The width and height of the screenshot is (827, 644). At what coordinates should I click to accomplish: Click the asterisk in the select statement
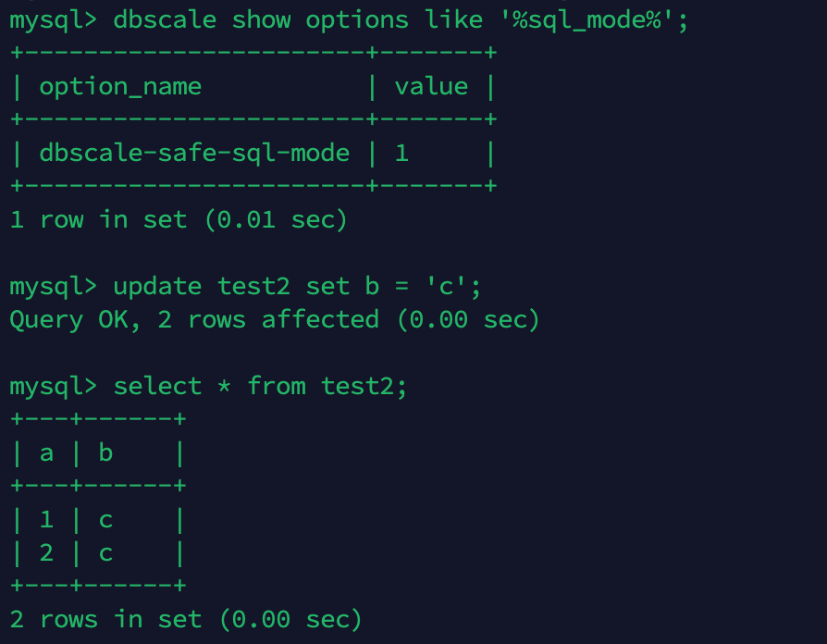pyautogui.click(x=224, y=387)
